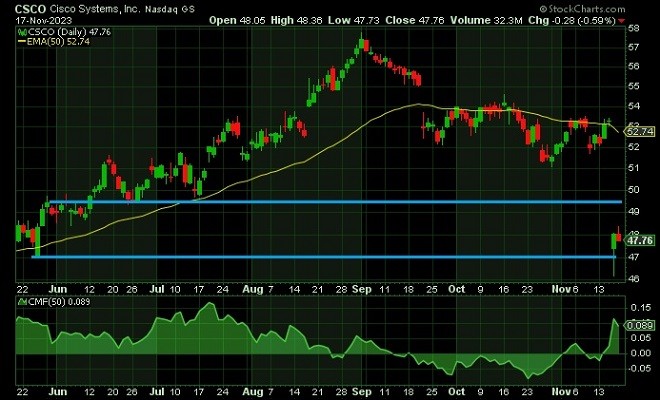This screenshot has height=400, width=660.
Task: Click the '51' price axis label
Action: [x=634, y=168]
